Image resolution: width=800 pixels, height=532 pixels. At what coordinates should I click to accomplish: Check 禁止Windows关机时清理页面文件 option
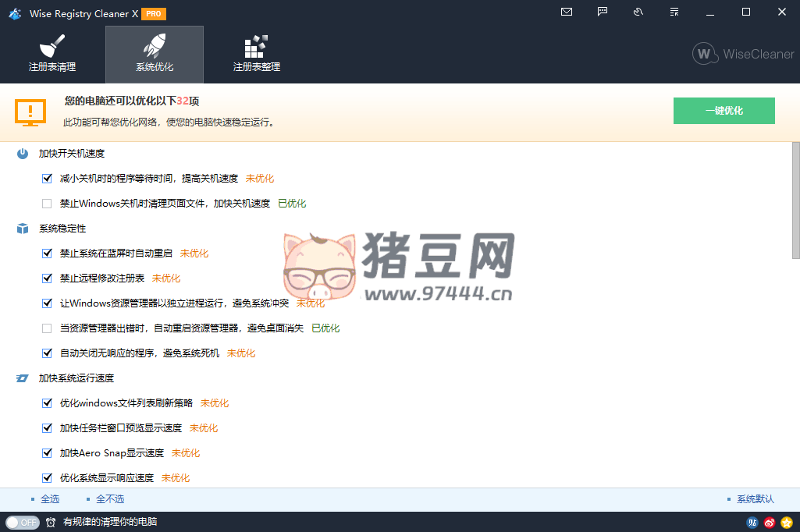pyautogui.click(x=47, y=204)
